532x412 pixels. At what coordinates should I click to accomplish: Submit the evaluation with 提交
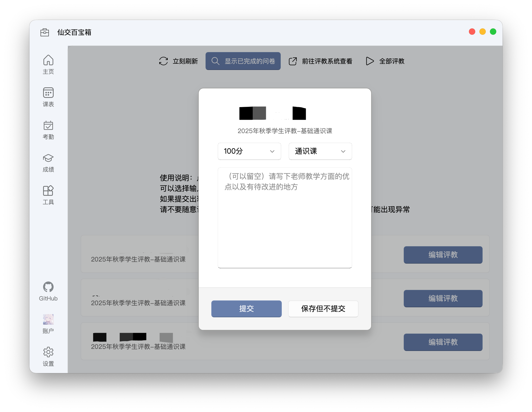(246, 309)
